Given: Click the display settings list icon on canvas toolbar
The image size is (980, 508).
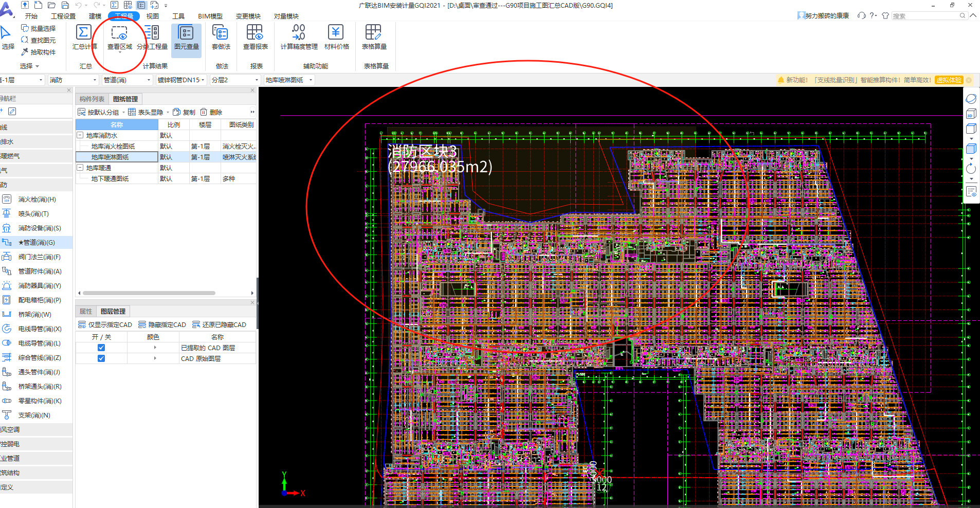Looking at the screenshot, I should tap(971, 192).
